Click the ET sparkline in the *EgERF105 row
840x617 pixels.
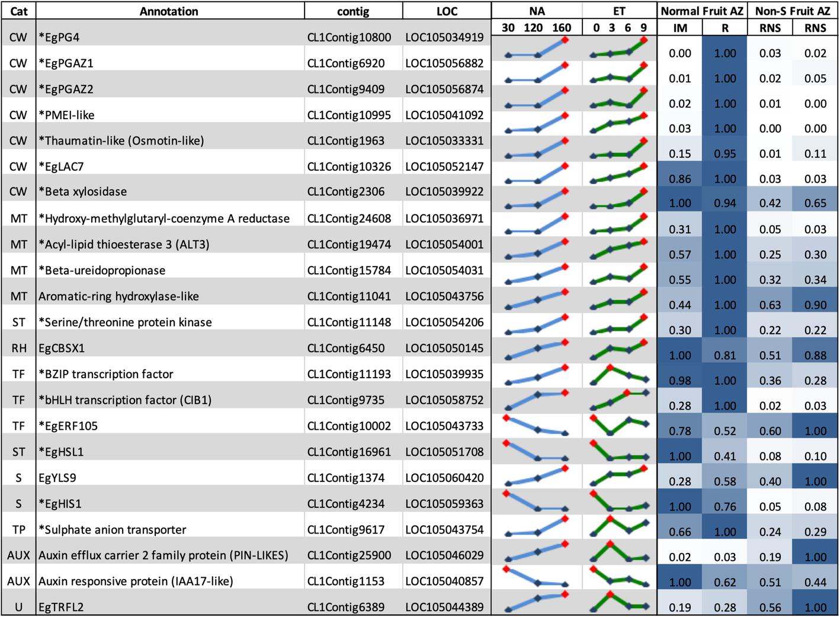[x=619, y=425]
